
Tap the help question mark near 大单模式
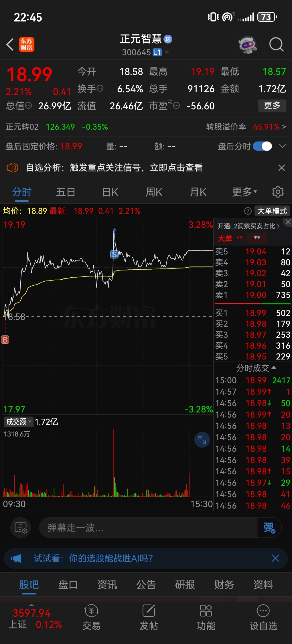click(248, 211)
